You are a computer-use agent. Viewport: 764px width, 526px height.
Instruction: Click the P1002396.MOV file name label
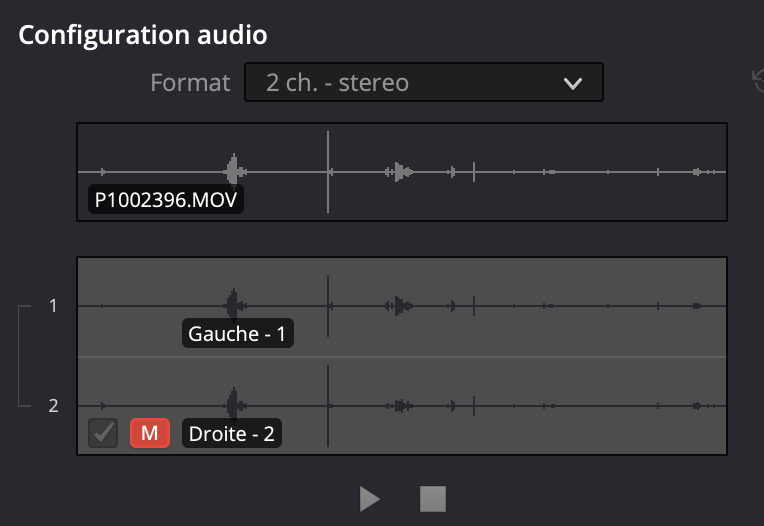(x=166, y=199)
